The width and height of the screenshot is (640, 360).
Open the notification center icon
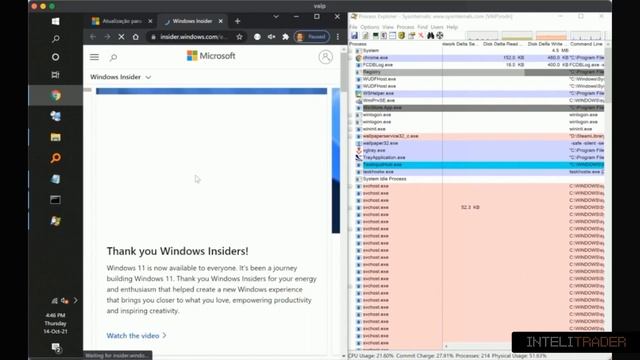point(56,348)
